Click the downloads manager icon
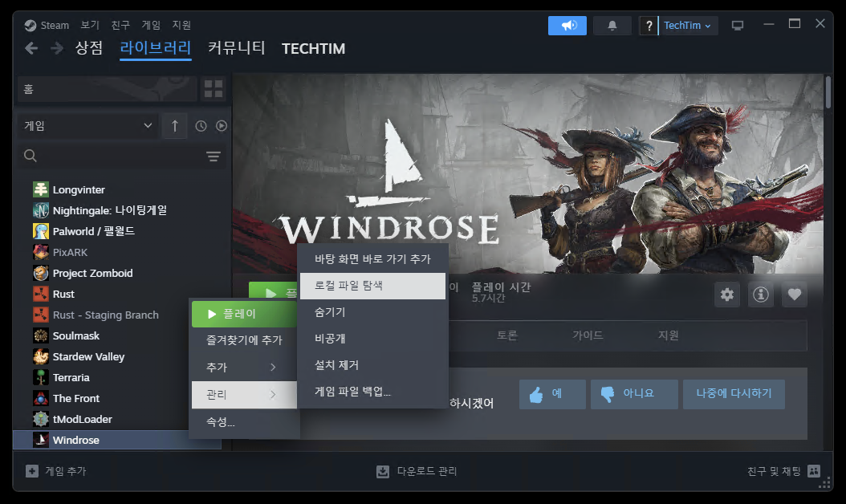The height and width of the screenshot is (504, 846). [383, 471]
